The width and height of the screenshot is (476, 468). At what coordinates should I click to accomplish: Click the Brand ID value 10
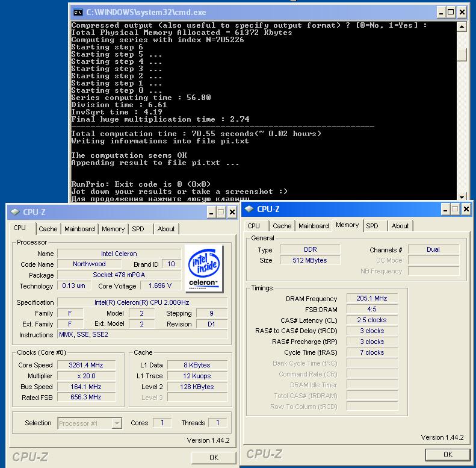tap(172, 264)
